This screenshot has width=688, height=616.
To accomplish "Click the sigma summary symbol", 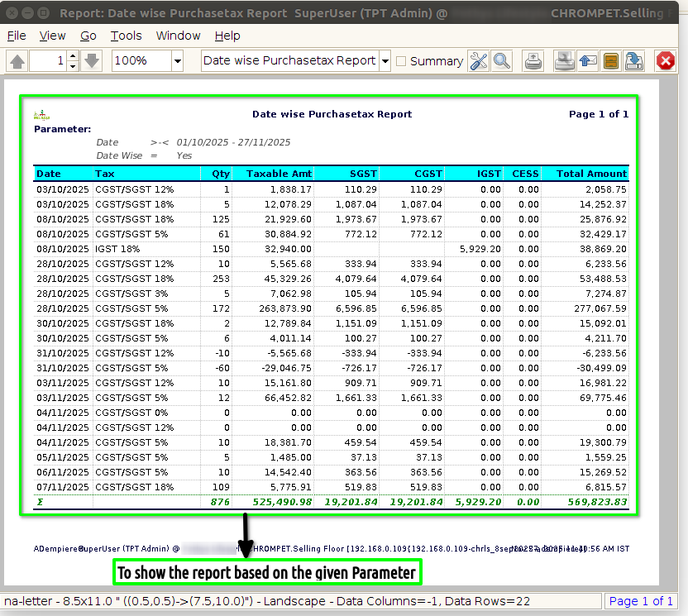I will tap(40, 502).
